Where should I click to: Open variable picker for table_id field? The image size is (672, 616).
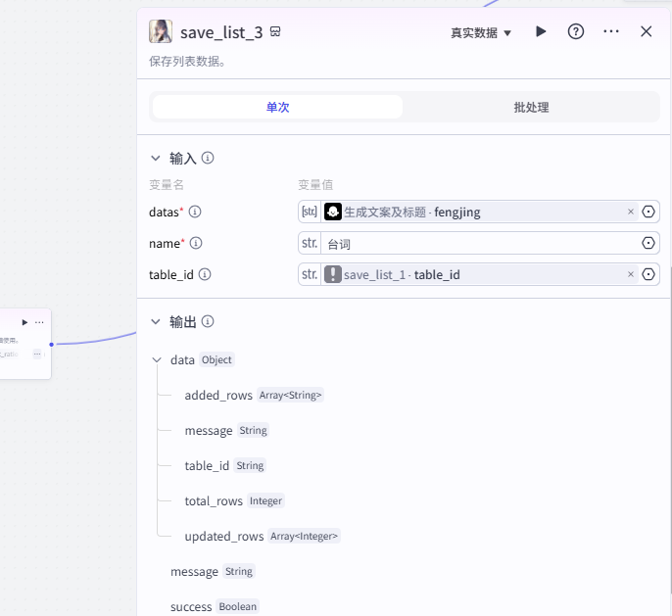pyautogui.click(x=648, y=274)
